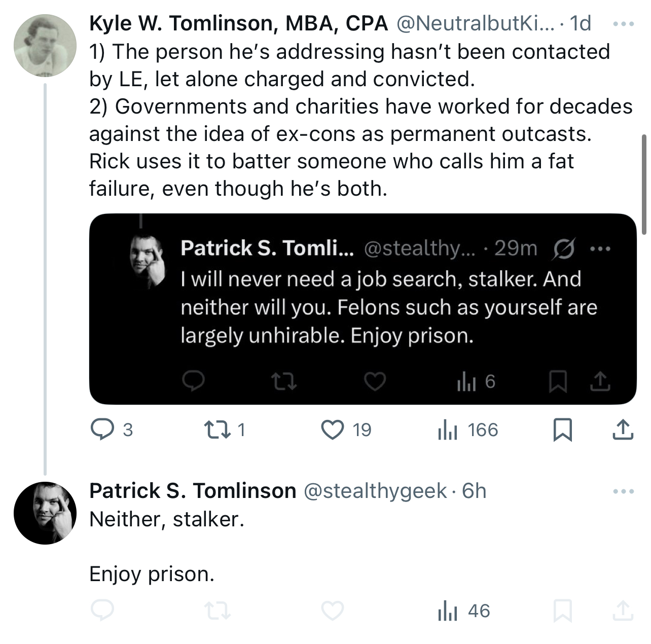Share Kyle W. Tomlinson's tweet
The image size is (651, 644).
(623, 430)
